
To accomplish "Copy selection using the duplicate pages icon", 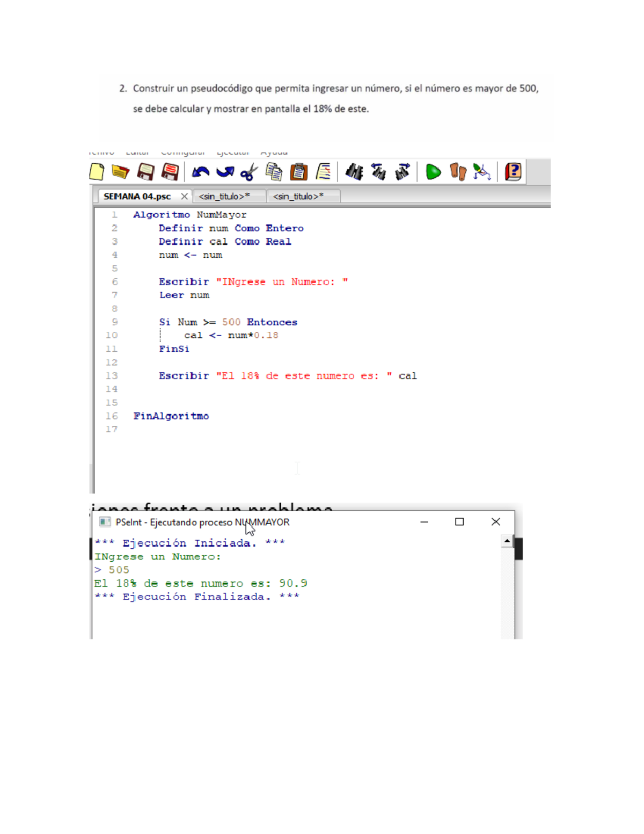I will 274,172.
